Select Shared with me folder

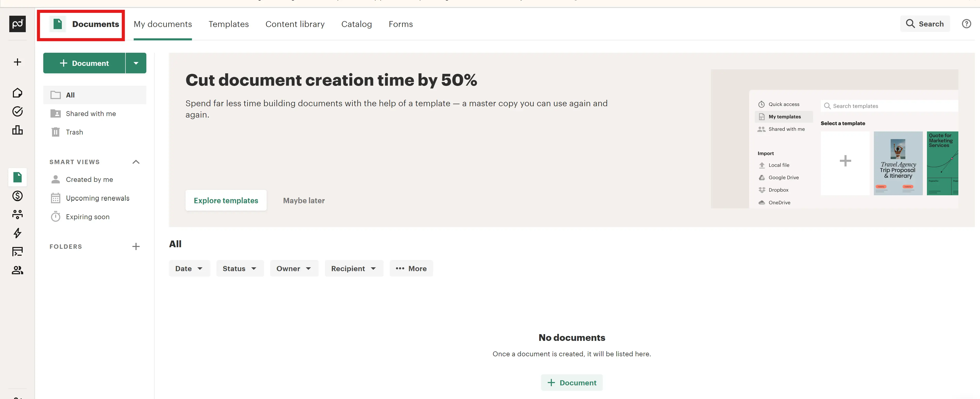pyautogui.click(x=90, y=114)
